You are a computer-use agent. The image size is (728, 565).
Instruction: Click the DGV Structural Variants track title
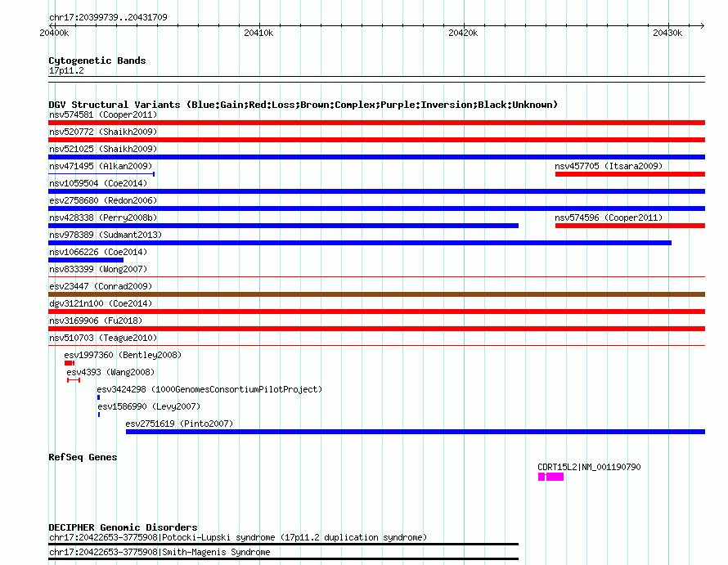coord(303,105)
